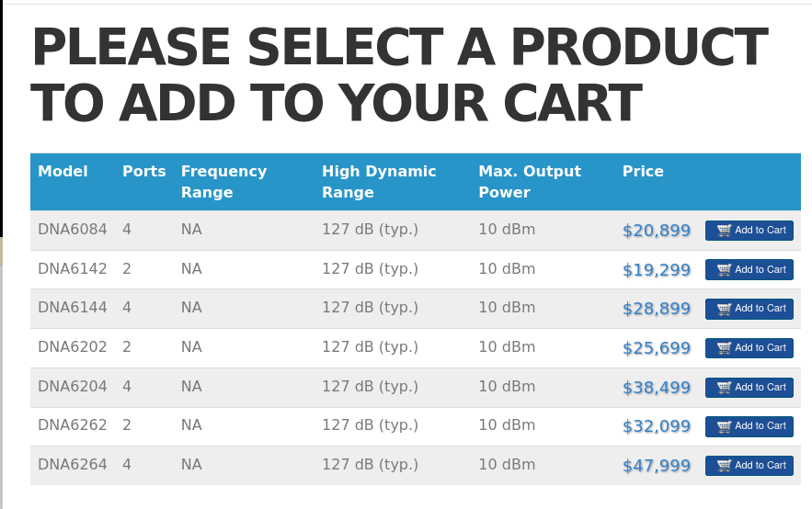This screenshot has width=812, height=509.
Task: Click the cart icon in the DNA6144 row
Action: pyautogui.click(x=724, y=309)
